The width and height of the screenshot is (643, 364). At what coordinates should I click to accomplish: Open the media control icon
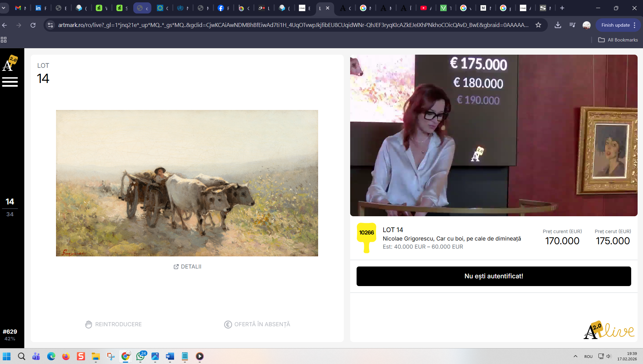click(572, 25)
